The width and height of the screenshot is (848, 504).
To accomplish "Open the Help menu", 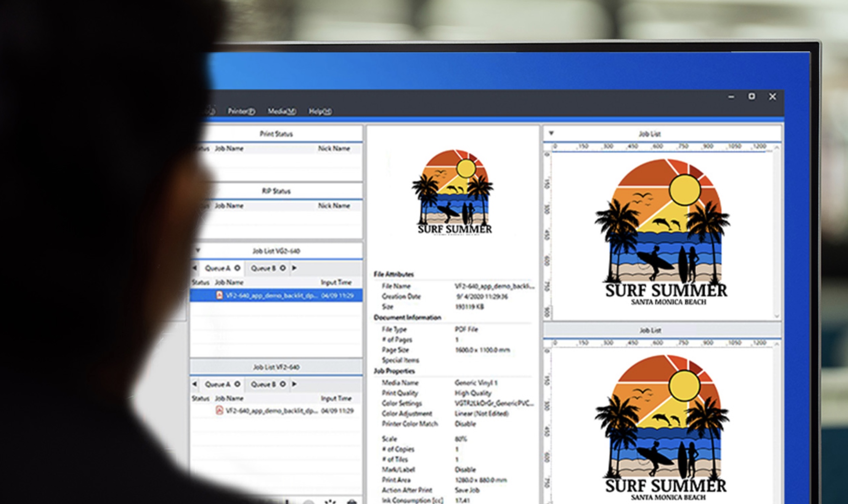I will (x=320, y=111).
